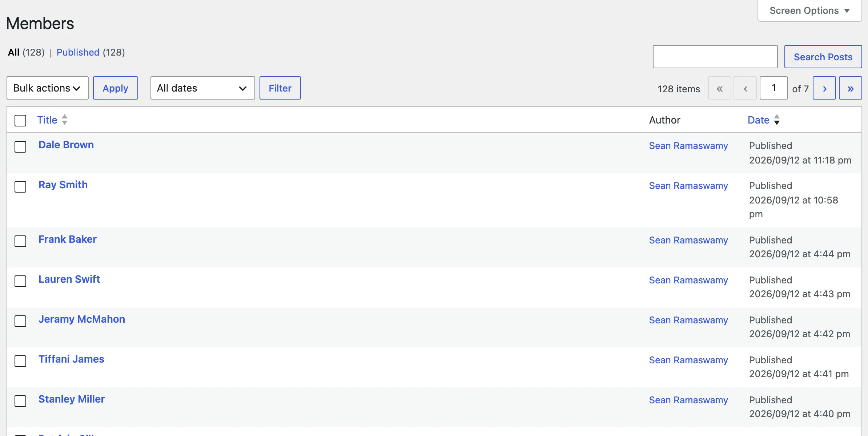Image resolution: width=868 pixels, height=436 pixels.
Task: Open the Tiffani James member entry
Action: (x=71, y=359)
